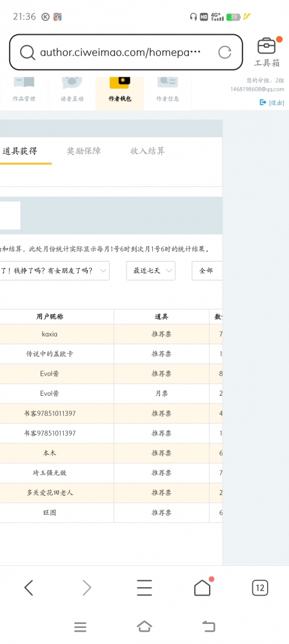Tap the search magnifier icon in address bar
289x644 pixels.
point(28,53)
